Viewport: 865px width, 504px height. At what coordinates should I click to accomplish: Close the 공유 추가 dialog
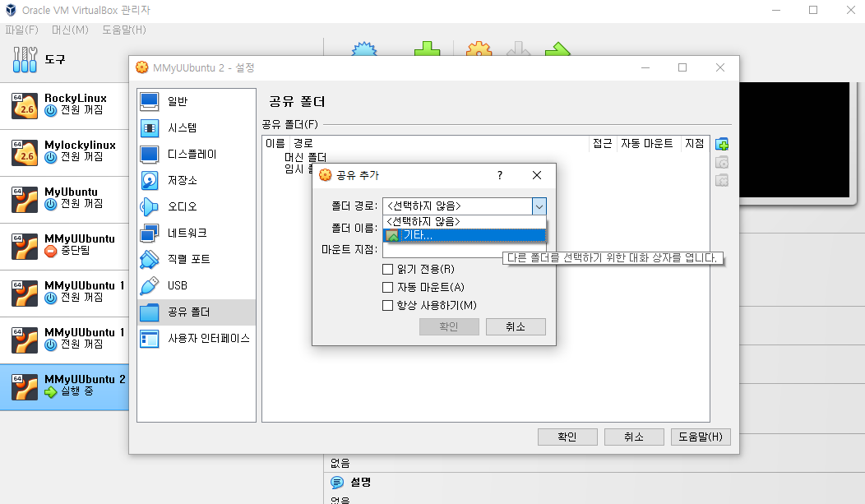coord(537,175)
